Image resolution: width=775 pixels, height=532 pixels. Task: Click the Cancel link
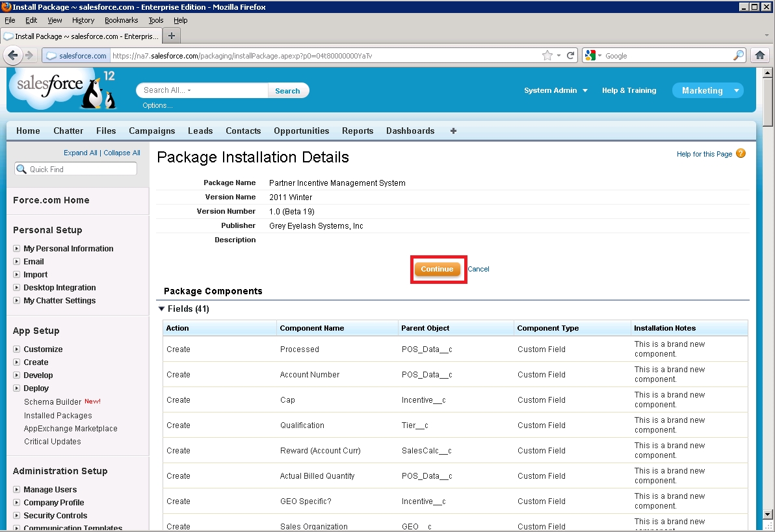478,269
